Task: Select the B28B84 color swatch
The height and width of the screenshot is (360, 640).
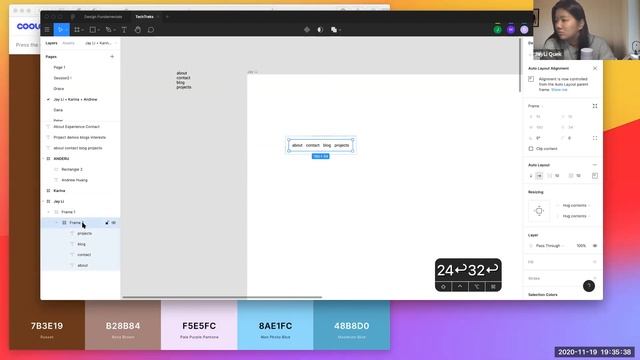Action: click(123, 325)
